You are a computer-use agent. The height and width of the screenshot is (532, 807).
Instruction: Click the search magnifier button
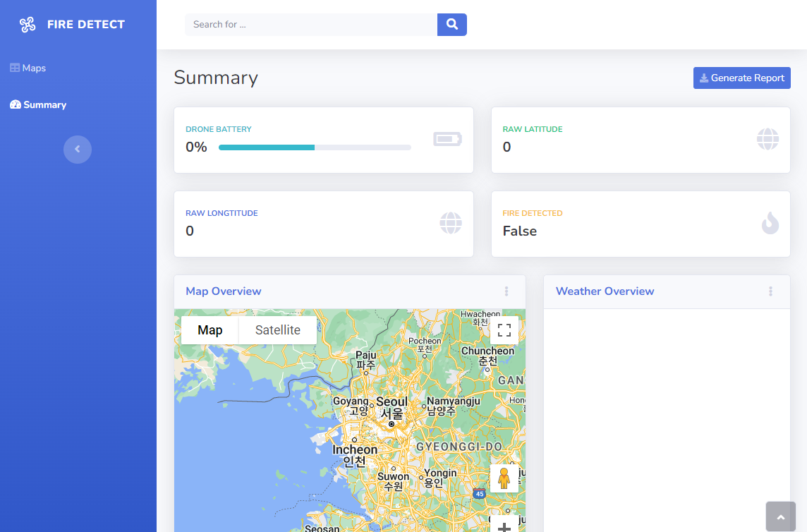pyautogui.click(x=452, y=25)
